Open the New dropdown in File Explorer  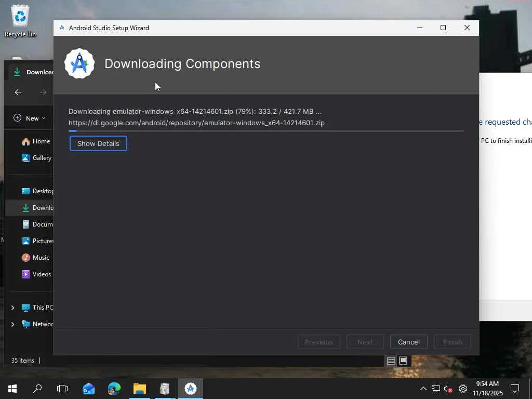pos(30,118)
